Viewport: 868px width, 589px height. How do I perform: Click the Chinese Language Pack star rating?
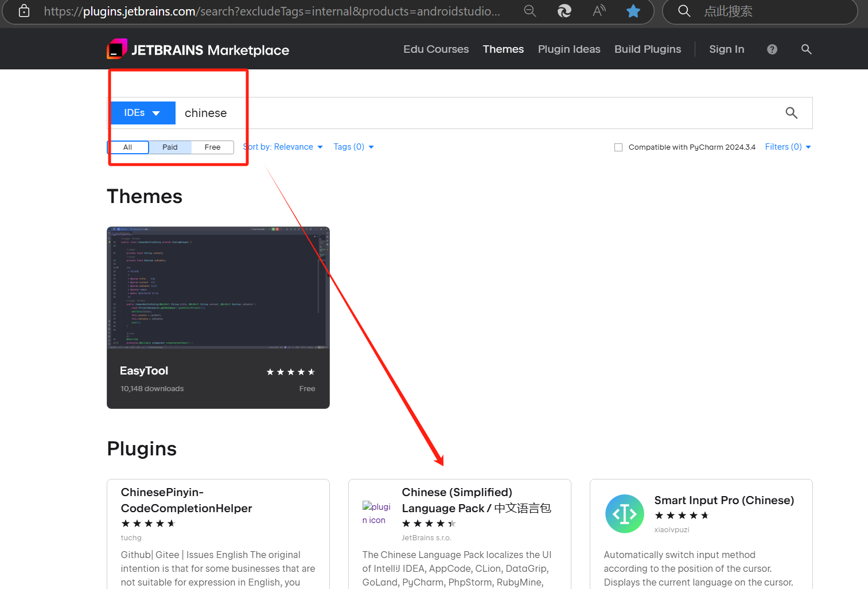(429, 524)
